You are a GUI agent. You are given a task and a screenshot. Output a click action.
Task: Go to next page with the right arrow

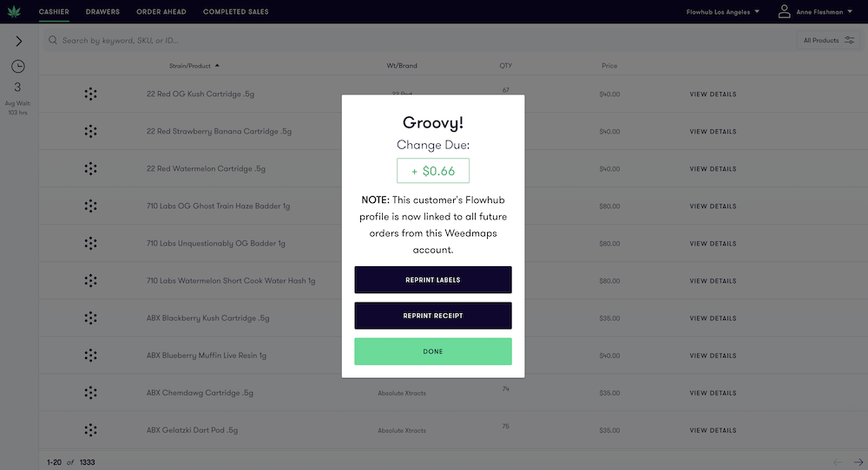858,462
